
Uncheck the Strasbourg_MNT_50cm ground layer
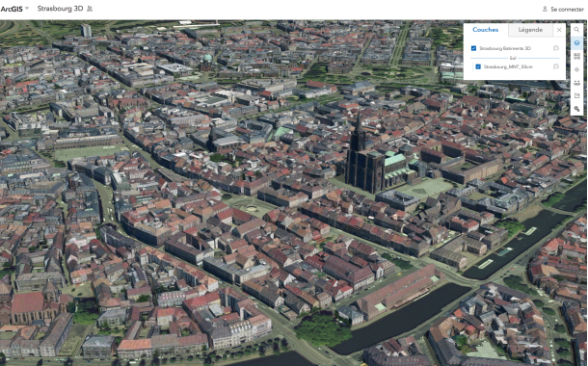click(x=478, y=66)
